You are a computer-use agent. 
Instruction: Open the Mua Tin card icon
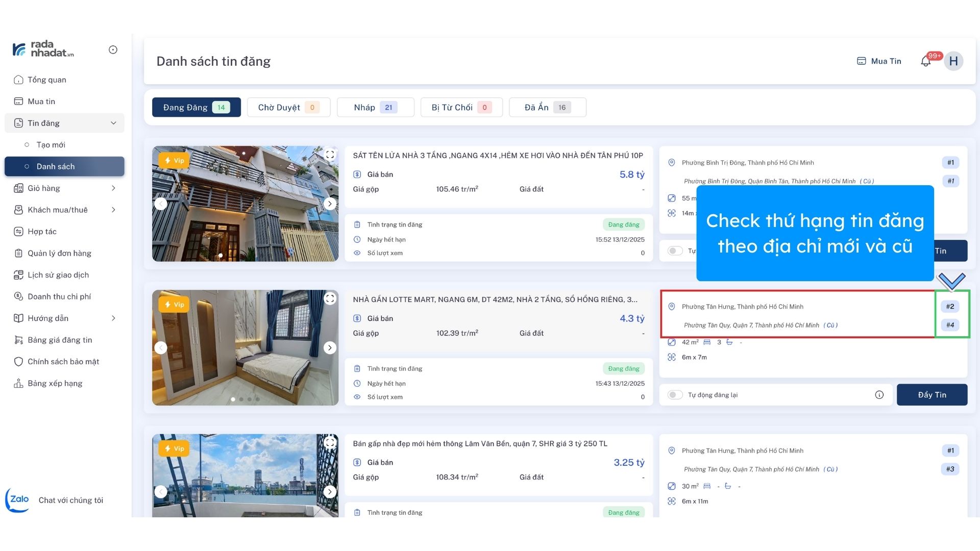click(861, 61)
